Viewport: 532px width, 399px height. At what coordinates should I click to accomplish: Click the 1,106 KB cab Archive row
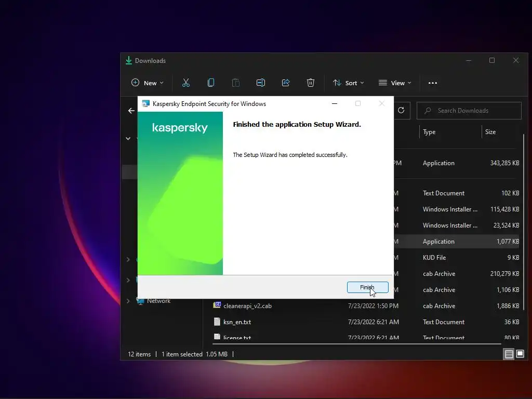coord(457,290)
